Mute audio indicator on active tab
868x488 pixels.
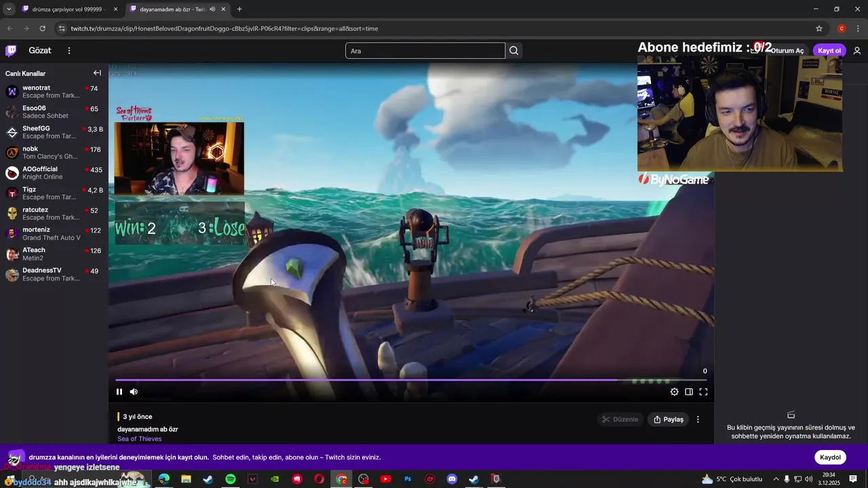[x=212, y=9]
